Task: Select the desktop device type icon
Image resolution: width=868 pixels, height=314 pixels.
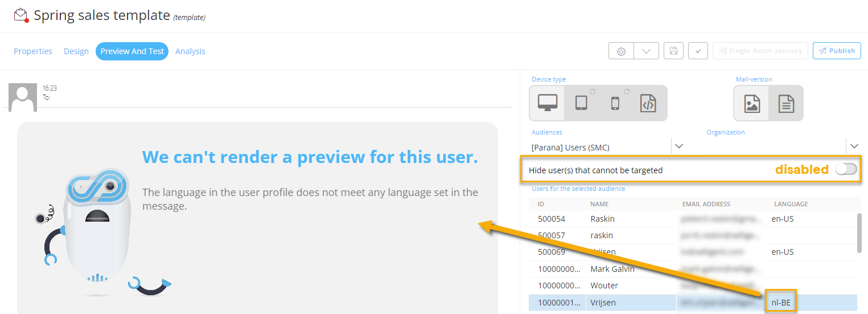Action: pos(547,103)
